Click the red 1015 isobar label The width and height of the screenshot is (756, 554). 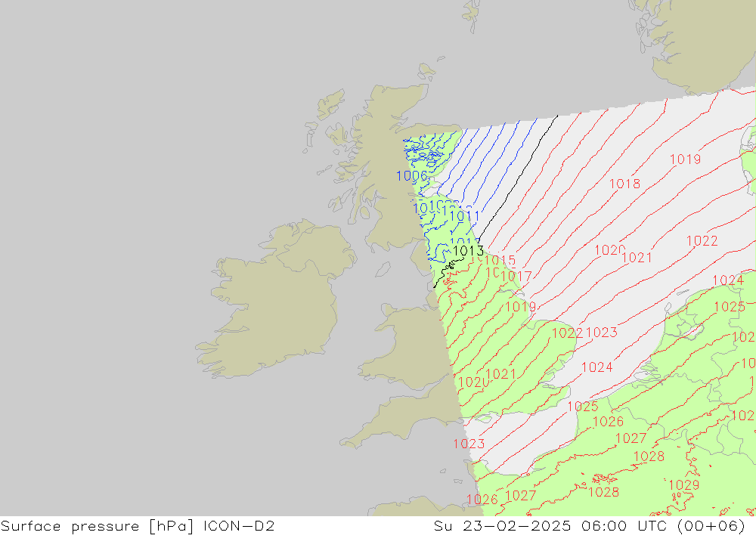pos(500,260)
